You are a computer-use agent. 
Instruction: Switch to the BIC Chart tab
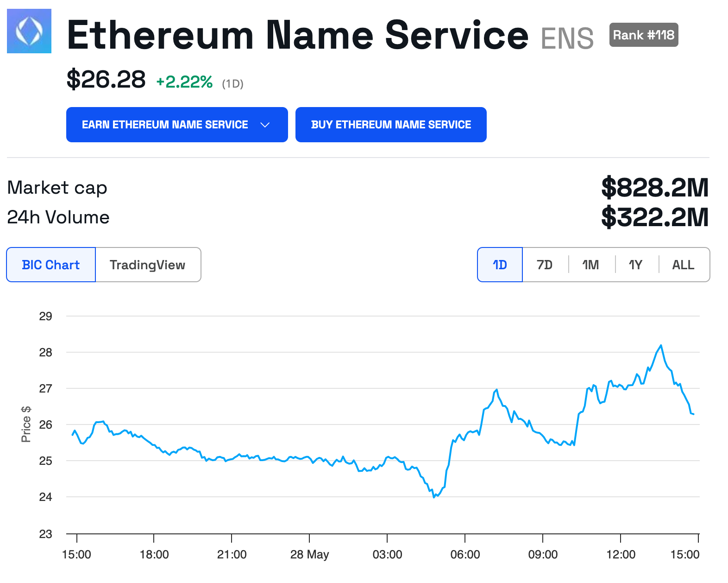point(51,265)
